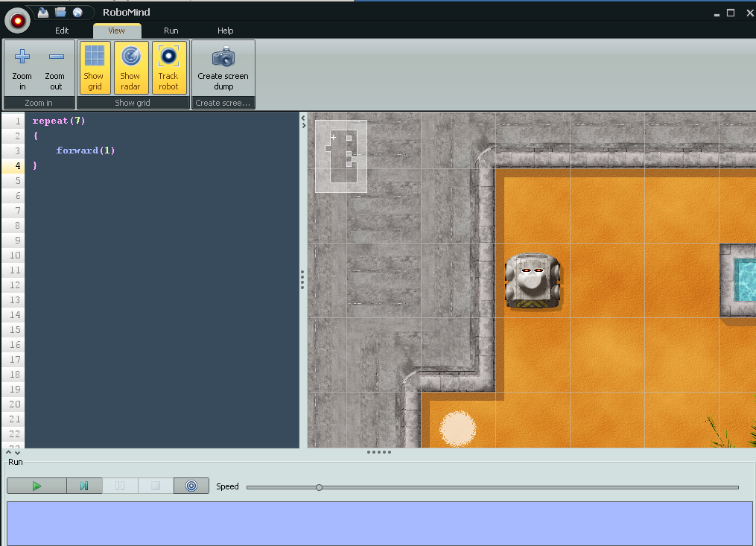Click Zoom out button
This screenshot has width=756, height=546.
pyautogui.click(x=55, y=68)
